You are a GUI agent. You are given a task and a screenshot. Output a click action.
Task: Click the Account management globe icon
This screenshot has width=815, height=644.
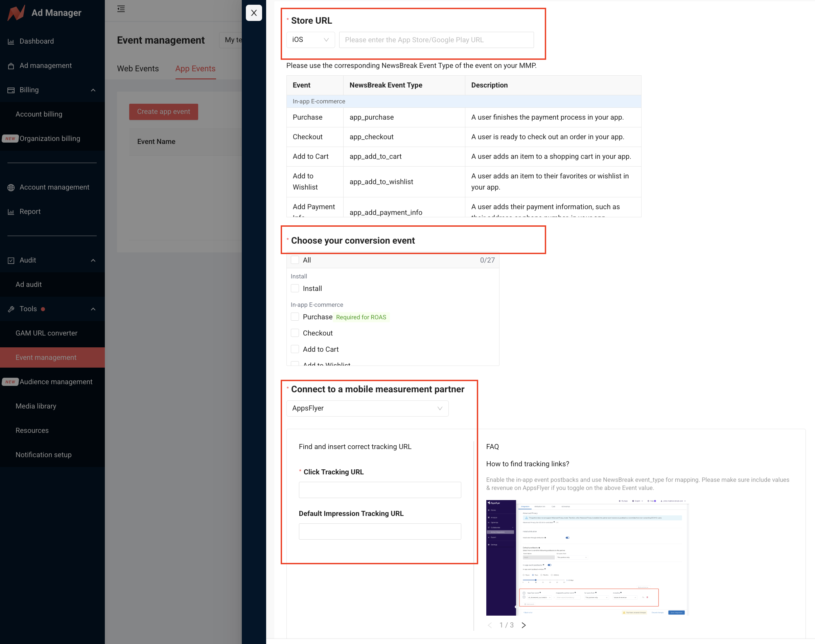[11, 188]
